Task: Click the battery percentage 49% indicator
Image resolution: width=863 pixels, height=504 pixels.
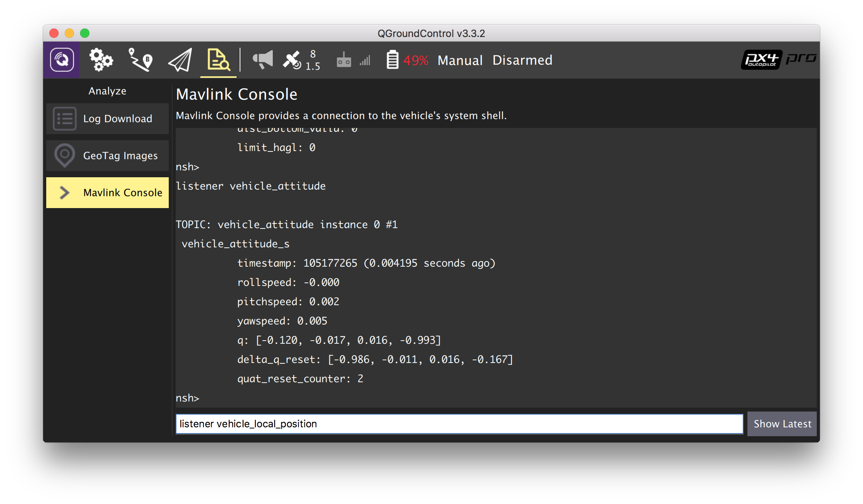Action: (x=416, y=60)
